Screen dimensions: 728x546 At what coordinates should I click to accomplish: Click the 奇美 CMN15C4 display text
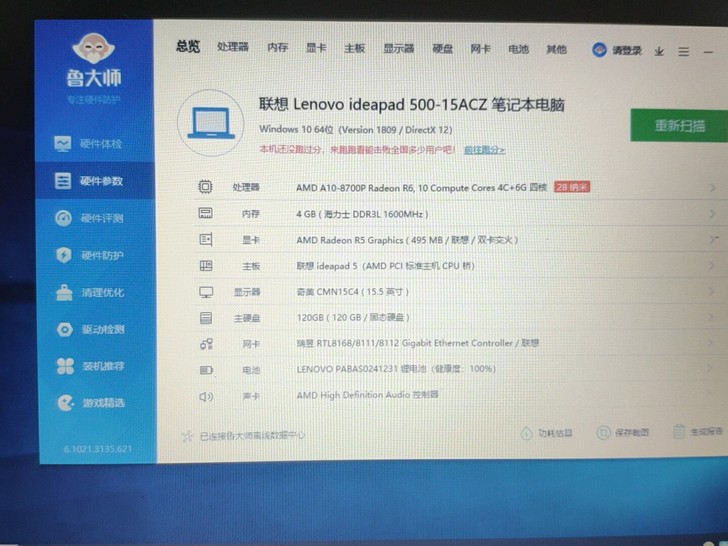[353, 292]
